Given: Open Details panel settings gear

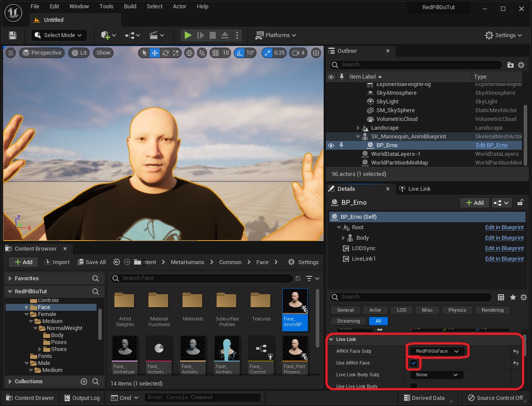Looking at the screenshot, I should pyautogui.click(x=523, y=297).
